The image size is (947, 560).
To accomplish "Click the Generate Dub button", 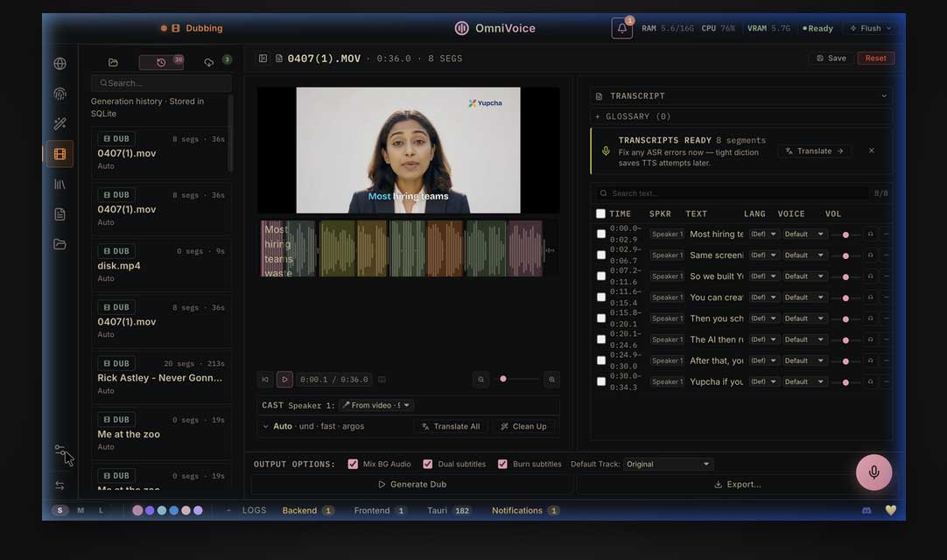I will [x=412, y=485].
